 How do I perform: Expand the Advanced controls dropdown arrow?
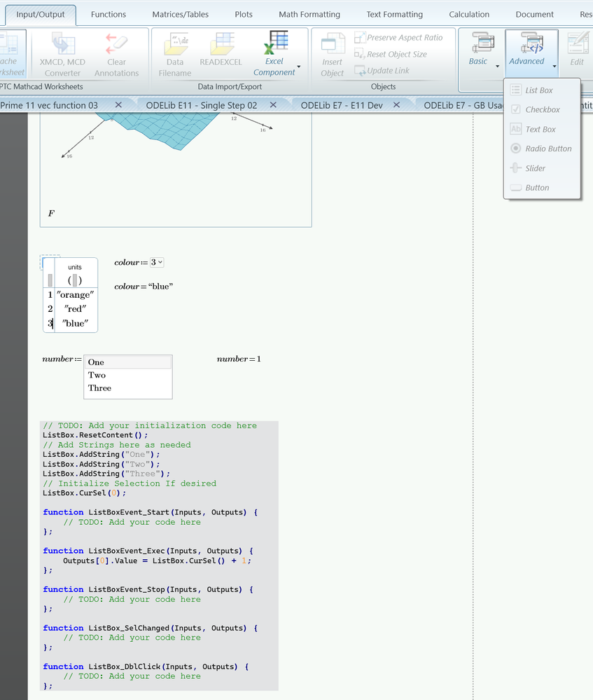pos(554,67)
